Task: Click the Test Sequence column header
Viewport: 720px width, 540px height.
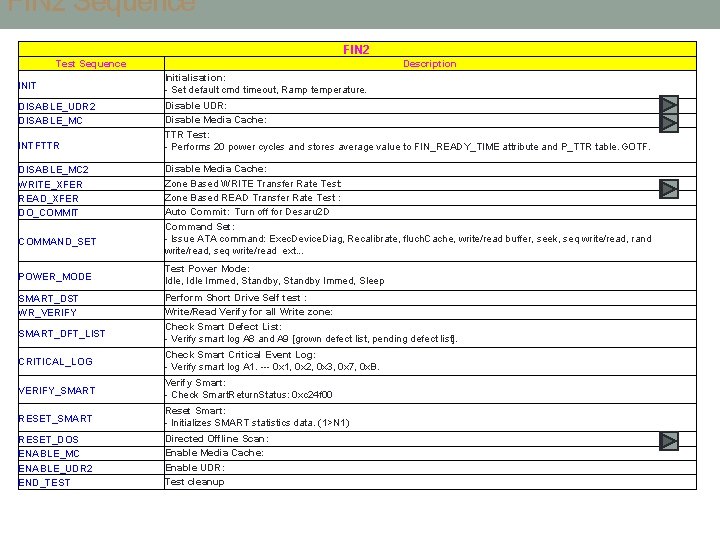Action: point(91,63)
